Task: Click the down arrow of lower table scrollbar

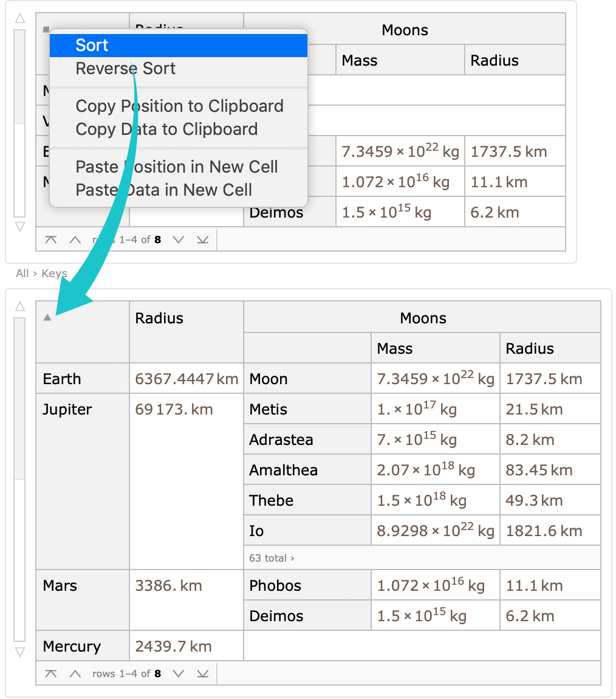Action: point(20,653)
